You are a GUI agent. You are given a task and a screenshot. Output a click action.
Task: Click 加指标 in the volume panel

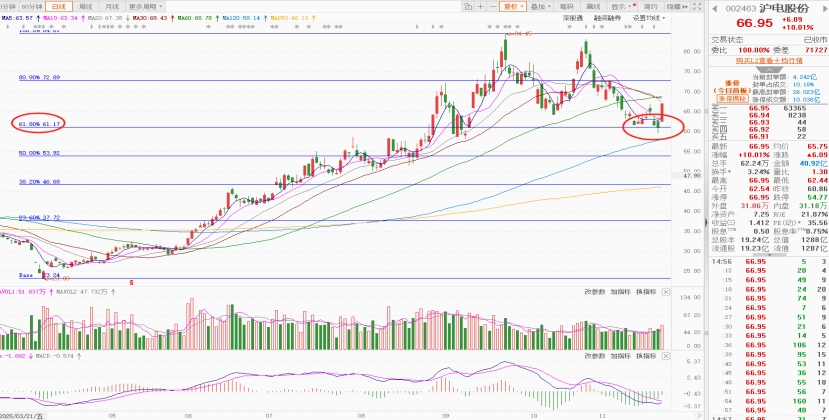pos(621,292)
